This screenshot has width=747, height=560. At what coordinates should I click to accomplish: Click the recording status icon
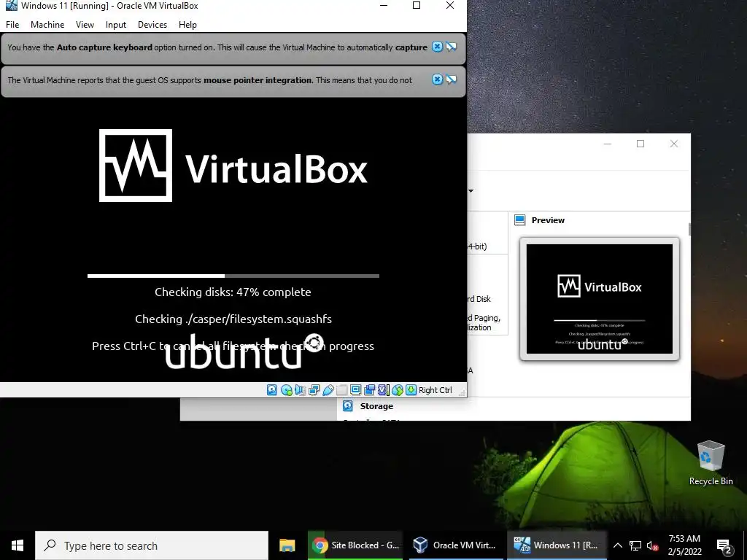[369, 390]
